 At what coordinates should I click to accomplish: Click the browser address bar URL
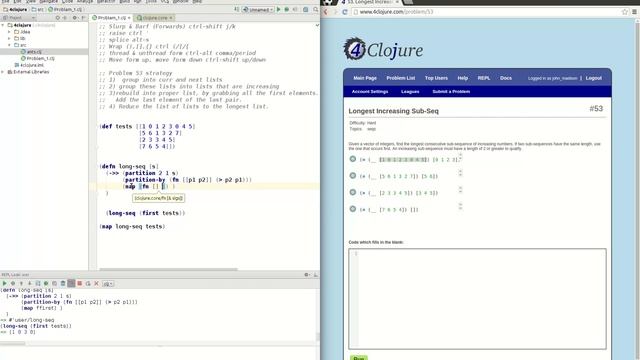pyautogui.click(x=396, y=12)
